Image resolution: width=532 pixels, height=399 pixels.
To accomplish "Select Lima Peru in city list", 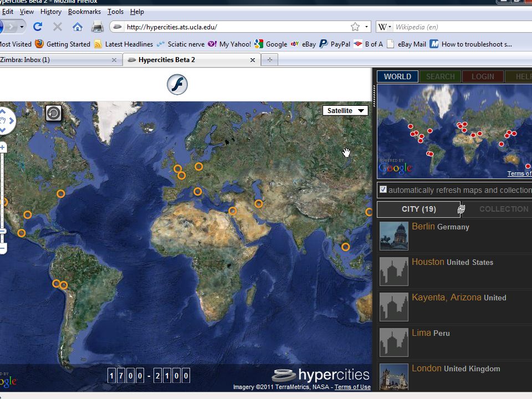I will [454, 342].
